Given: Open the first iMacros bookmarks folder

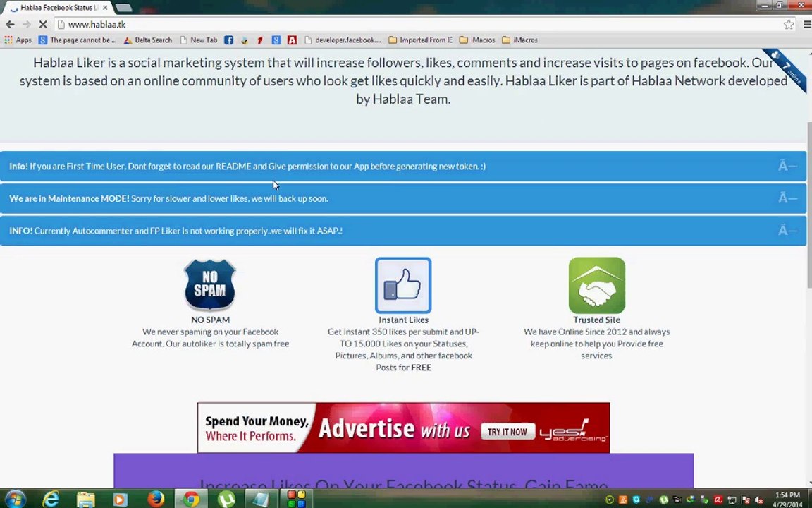Looking at the screenshot, I should [x=477, y=40].
